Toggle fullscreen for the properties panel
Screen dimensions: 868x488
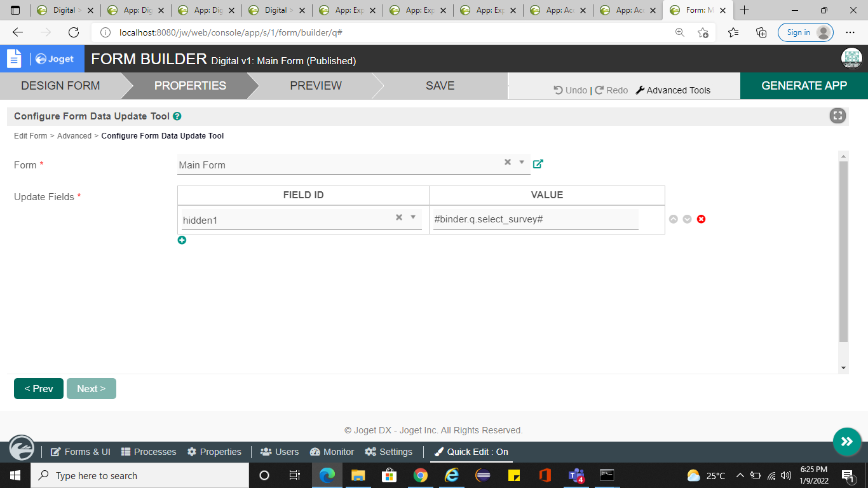coord(837,116)
